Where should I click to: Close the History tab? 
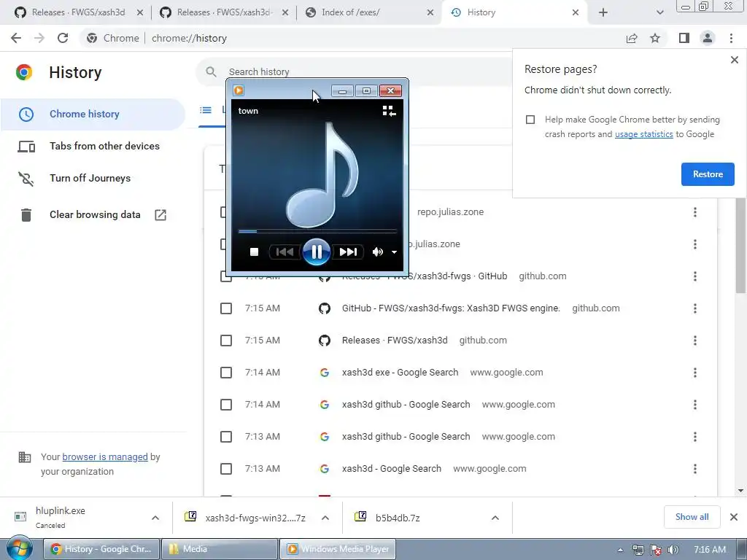(x=576, y=12)
